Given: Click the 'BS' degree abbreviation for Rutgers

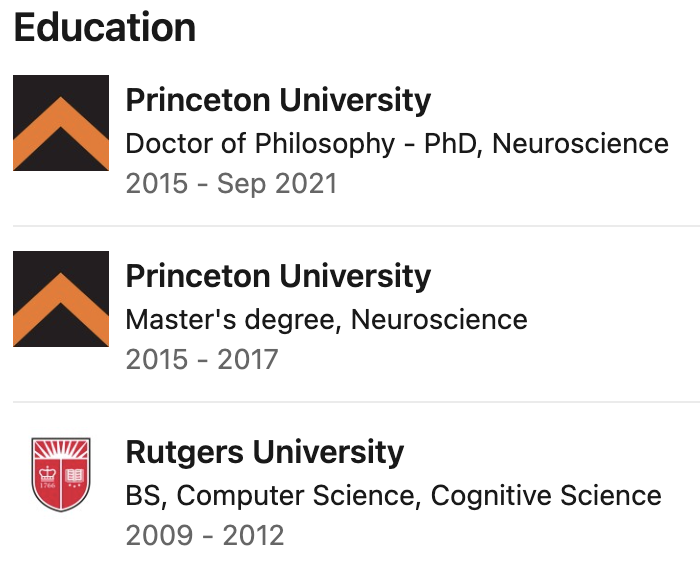Looking at the screenshot, I should point(143,495).
